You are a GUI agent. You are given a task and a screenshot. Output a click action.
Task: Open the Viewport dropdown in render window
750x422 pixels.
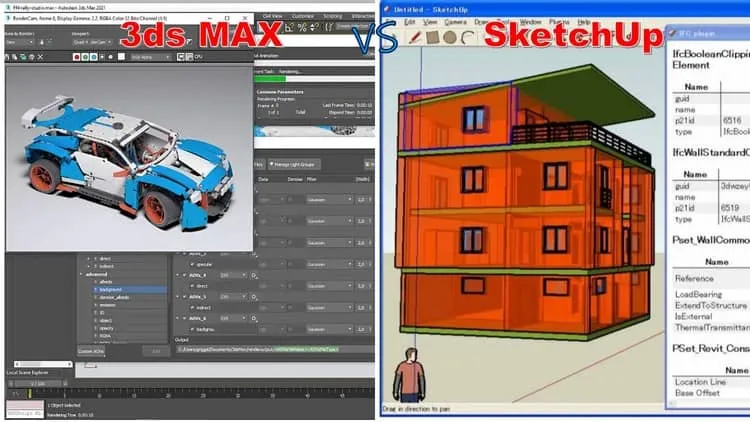(x=92, y=42)
